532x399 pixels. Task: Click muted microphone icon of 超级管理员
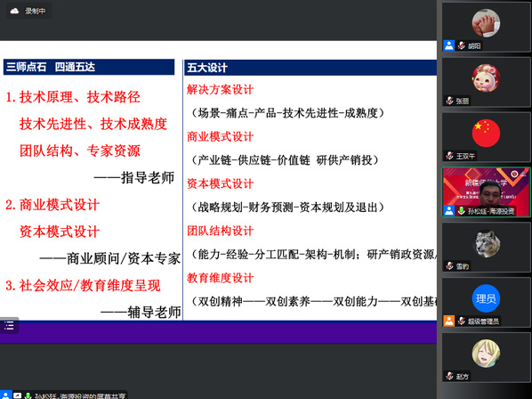point(461,321)
